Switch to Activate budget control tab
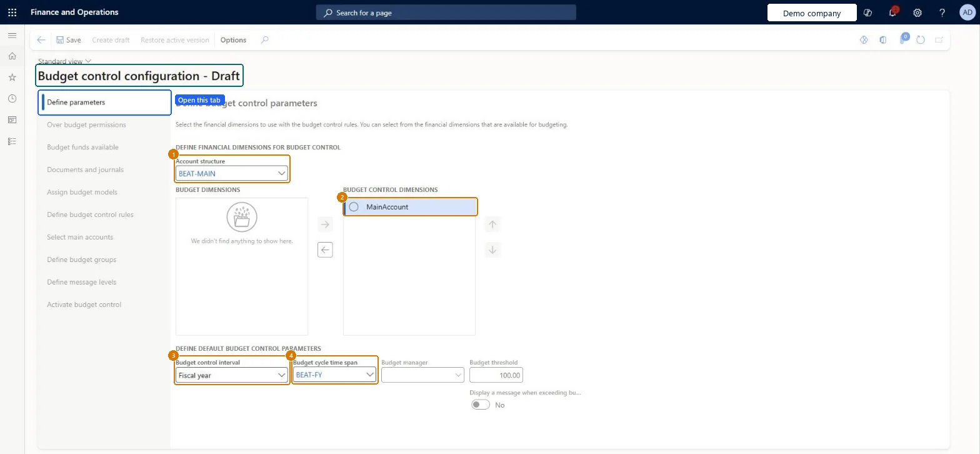Image resolution: width=980 pixels, height=454 pixels. pyautogui.click(x=84, y=305)
